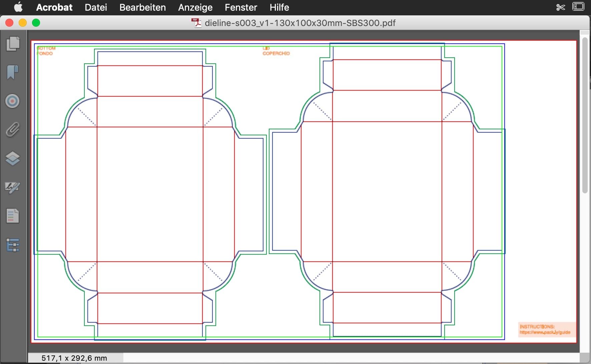591x364 pixels.
Task: Click the scissors icon in menu bar
Action: pos(561,7)
